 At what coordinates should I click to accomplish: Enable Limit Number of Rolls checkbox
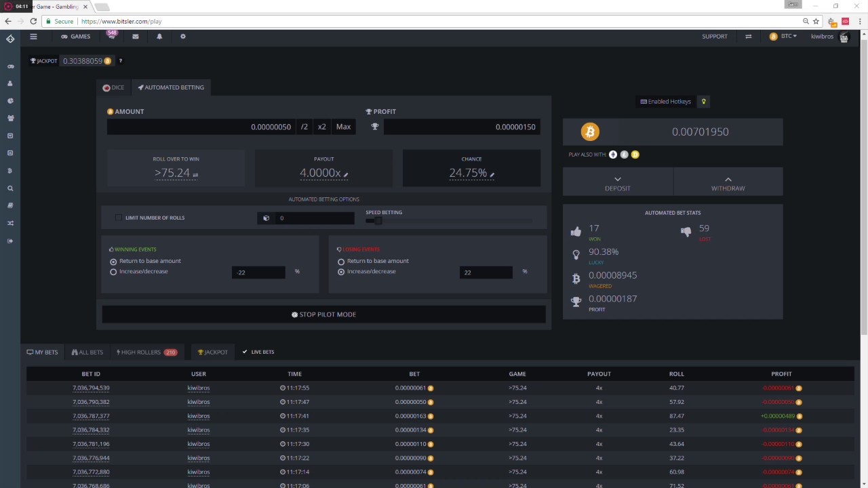(x=119, y=218)
